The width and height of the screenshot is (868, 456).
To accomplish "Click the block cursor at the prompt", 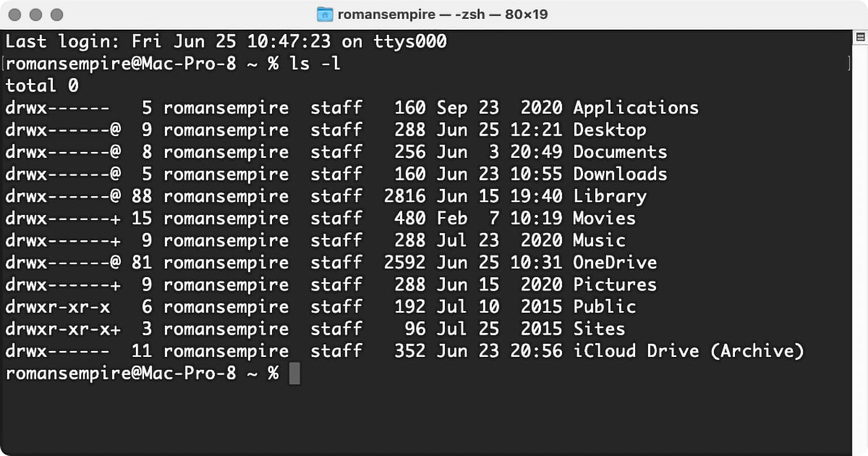I will pyautogui.click(x=294, y=374).
